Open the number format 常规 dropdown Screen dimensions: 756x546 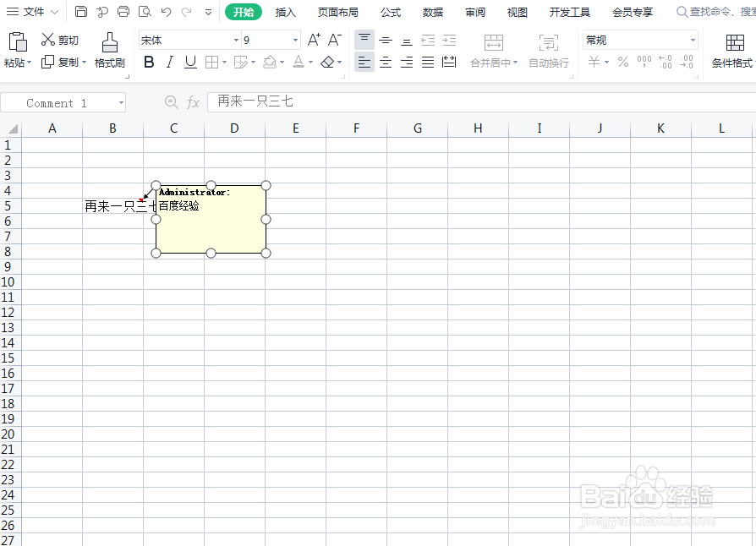(x=693, y=40)
